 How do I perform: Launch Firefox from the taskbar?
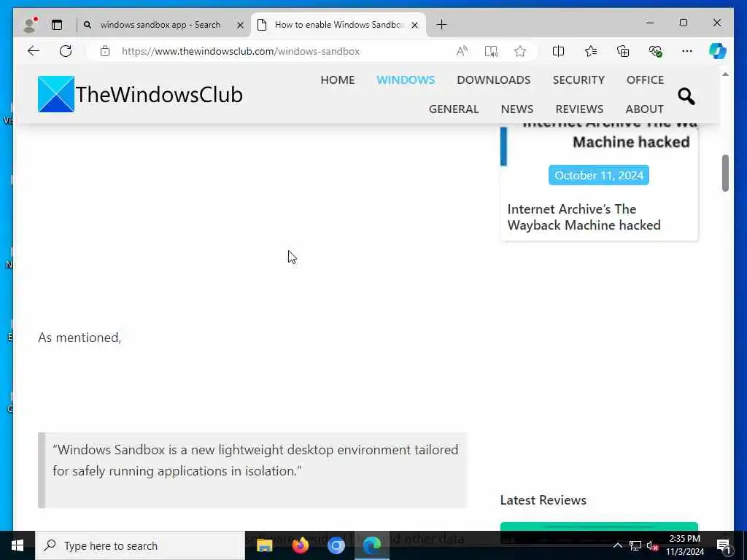coord(301,545)
